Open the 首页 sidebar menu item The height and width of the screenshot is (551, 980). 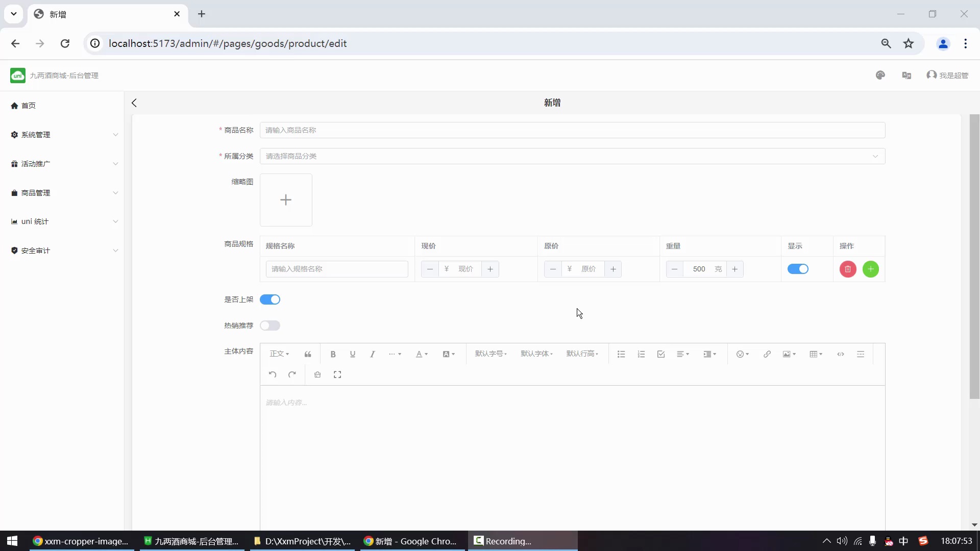click(29, 106)
